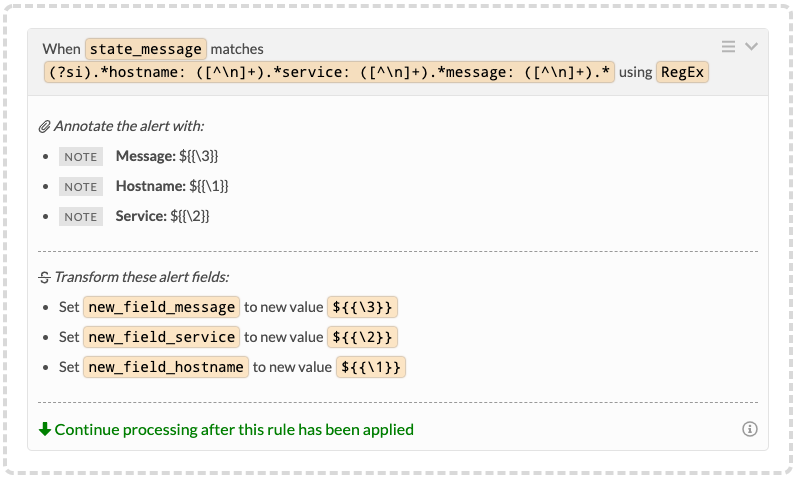The width and height of the screenshot is (797, 479).
Task: Select the new_field_service field tag
Action: point(162,337)
